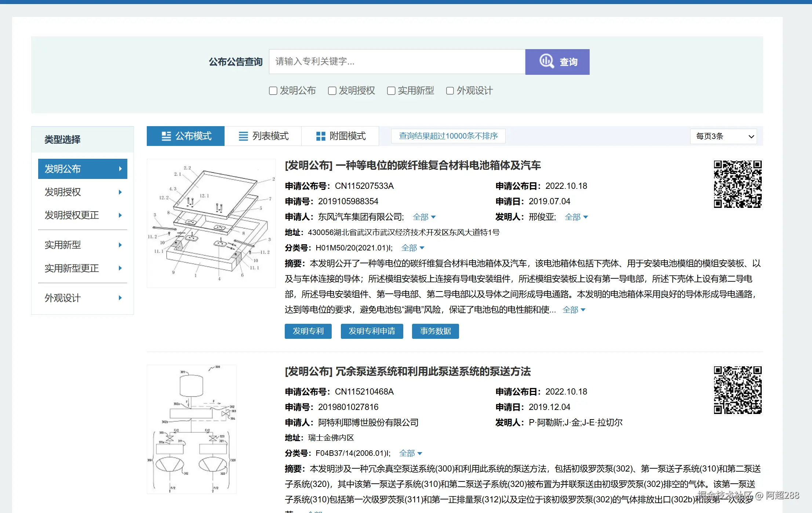
Task: Expand 全部 inventors next to 邢俊亚
Action: (x=576, y=217)
